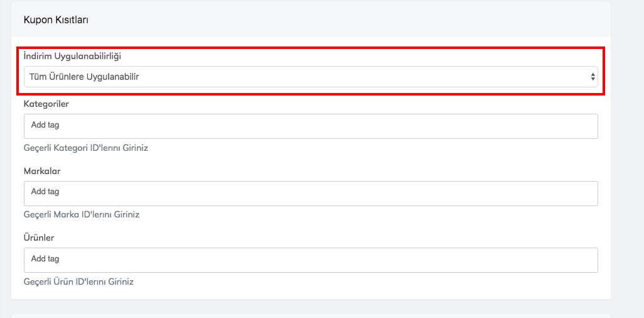Screen dimensions: 644x318
Task: Open the İndirim Uygulanabilirliği dropdown
Action: coord(310,77)
